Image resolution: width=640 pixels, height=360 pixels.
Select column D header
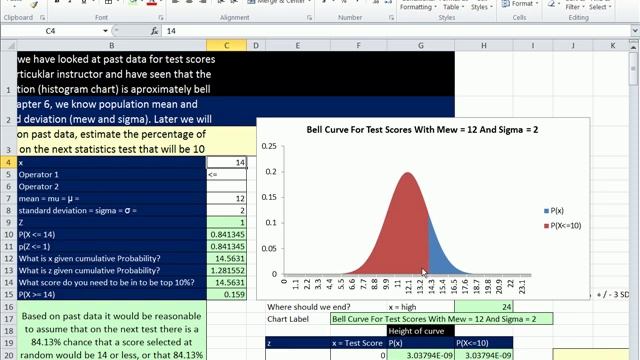tap(256, 45)
